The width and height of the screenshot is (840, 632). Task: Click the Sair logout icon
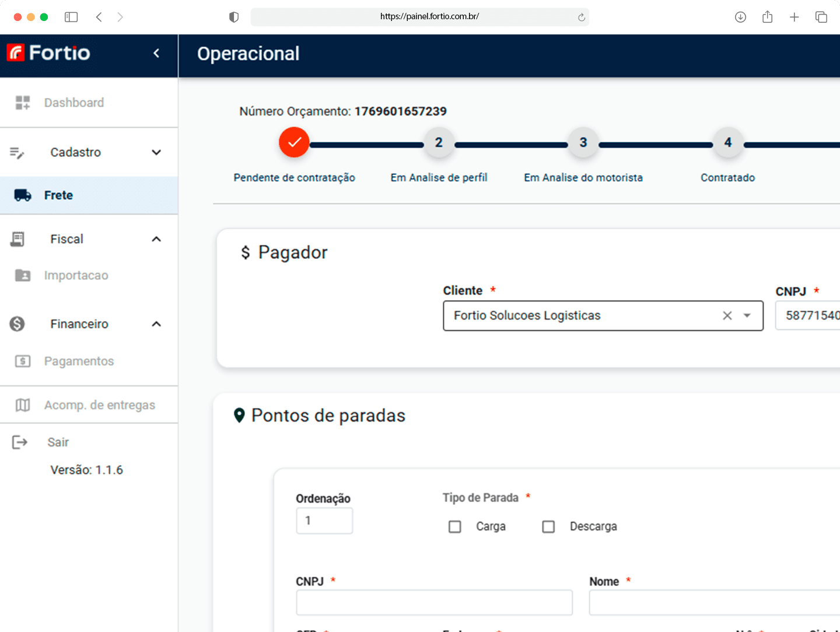tap(20, 443)
